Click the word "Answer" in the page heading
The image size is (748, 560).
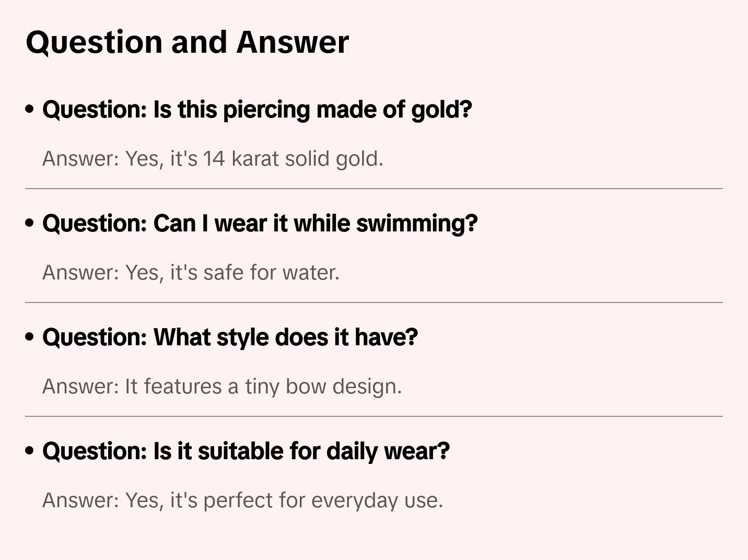[x=293, y=42]
